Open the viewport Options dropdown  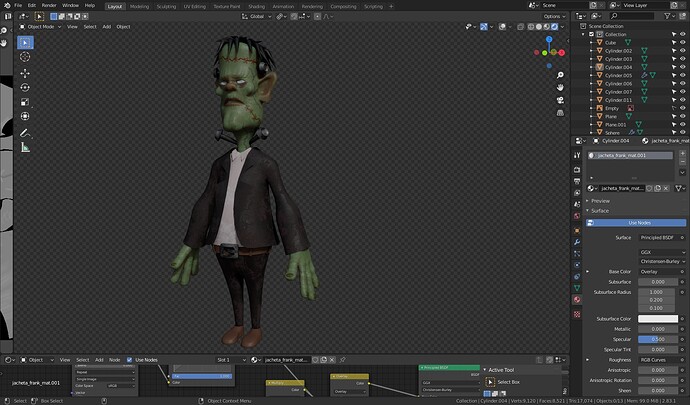(554, 17)
